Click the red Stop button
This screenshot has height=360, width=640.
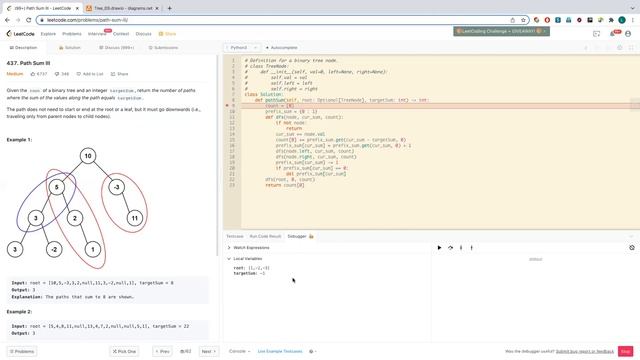(x=625, y=351)
